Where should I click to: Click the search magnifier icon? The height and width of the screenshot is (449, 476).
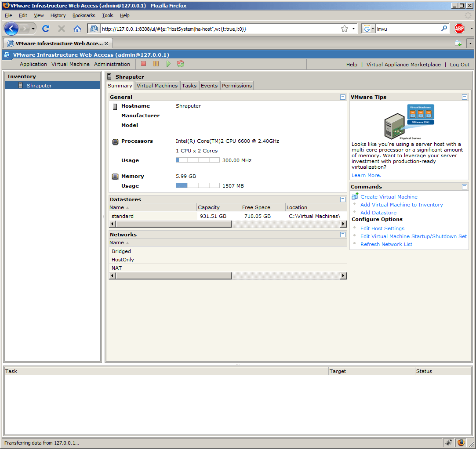[444, 29]
